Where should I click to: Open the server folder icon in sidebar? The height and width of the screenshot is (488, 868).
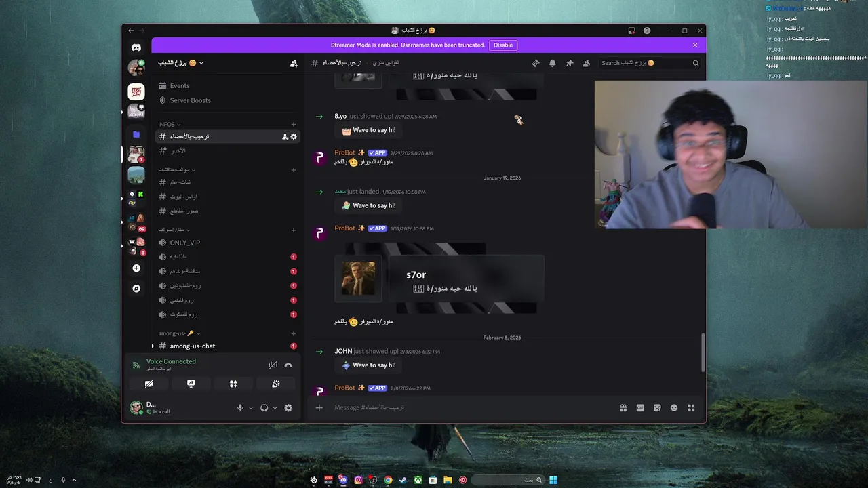[x=136, y=134]
